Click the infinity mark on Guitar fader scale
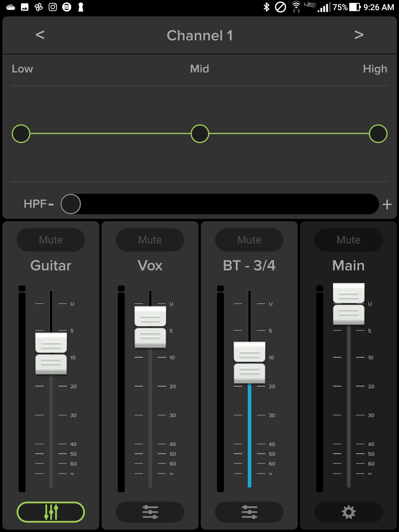The image size is (399, 532). tap(72, 474)
